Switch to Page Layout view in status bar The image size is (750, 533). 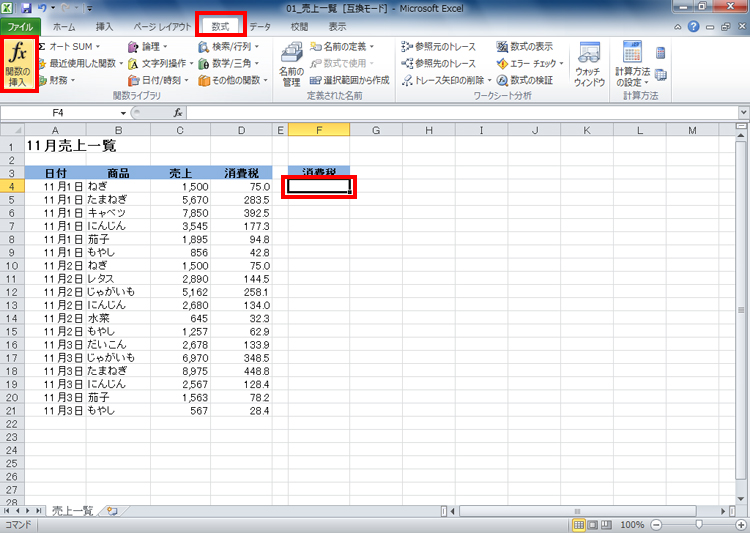coord(593,525)
